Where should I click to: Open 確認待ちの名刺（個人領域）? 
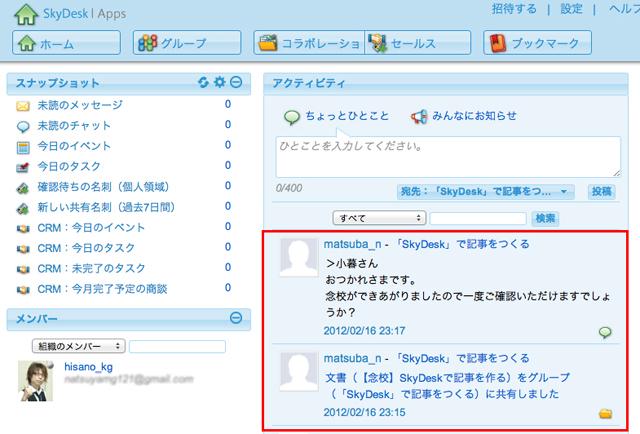tap(103, 187)
